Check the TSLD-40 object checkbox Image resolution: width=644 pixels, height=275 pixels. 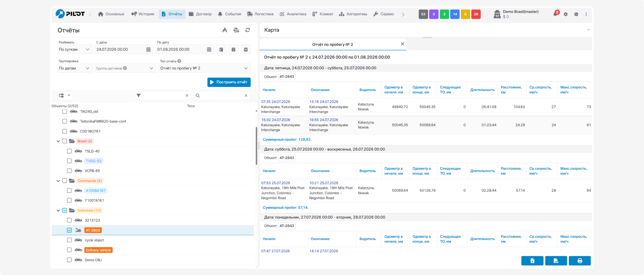pyautogui.click(x=69, y=151)
